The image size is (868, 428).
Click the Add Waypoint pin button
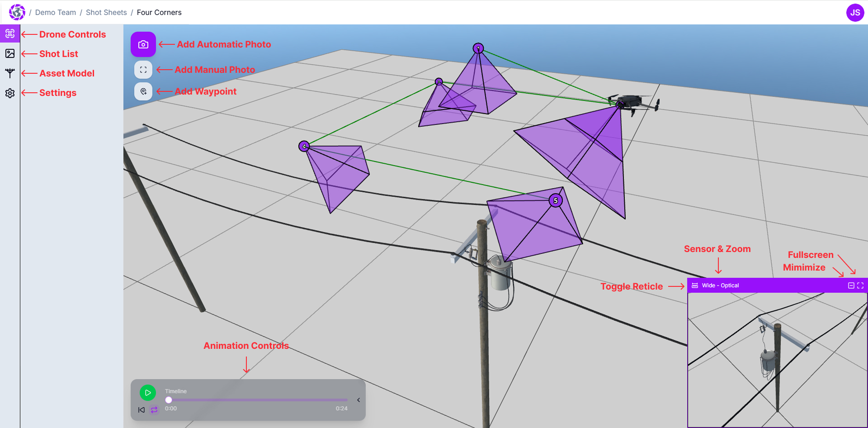coord(143,91)
